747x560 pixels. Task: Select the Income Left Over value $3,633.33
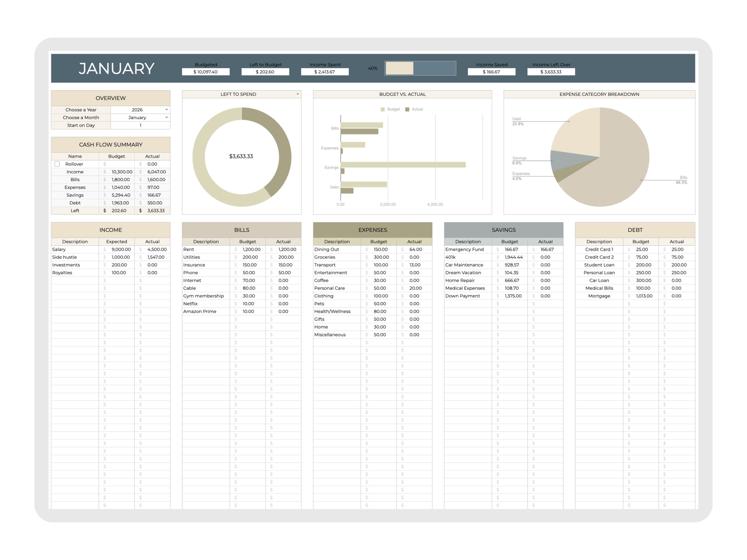coord(551,72)
